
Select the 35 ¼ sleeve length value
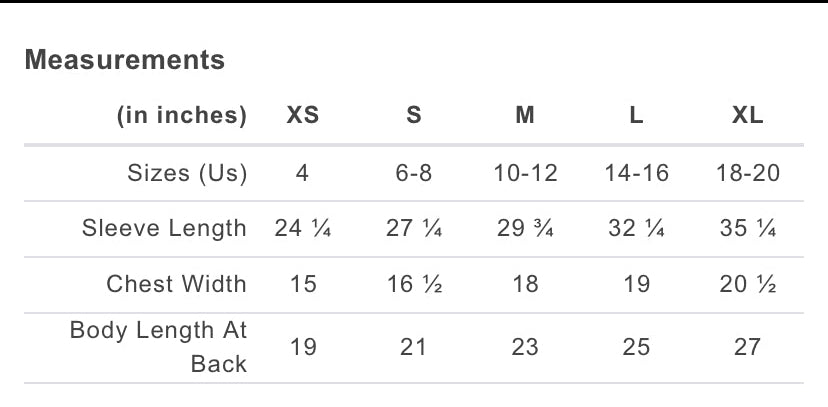747,228
